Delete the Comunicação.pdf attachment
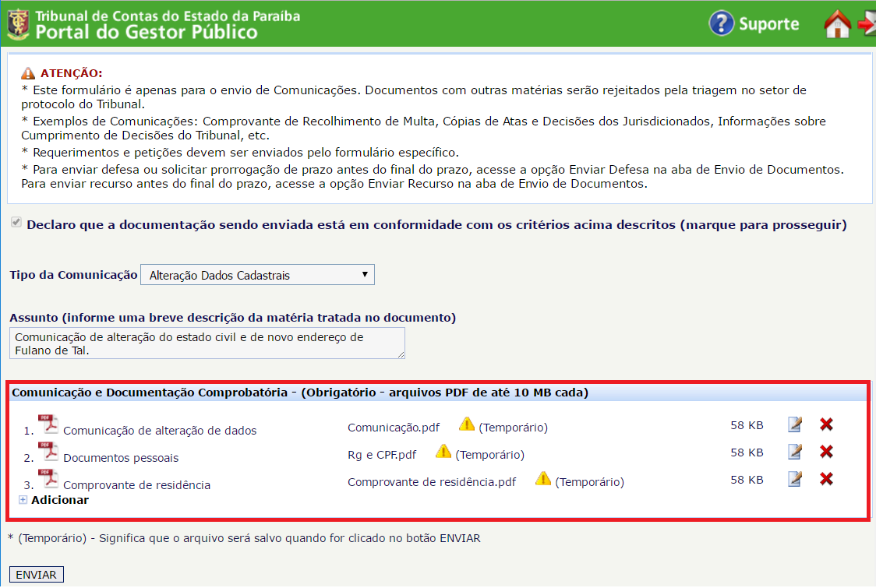 pos(827,424)
